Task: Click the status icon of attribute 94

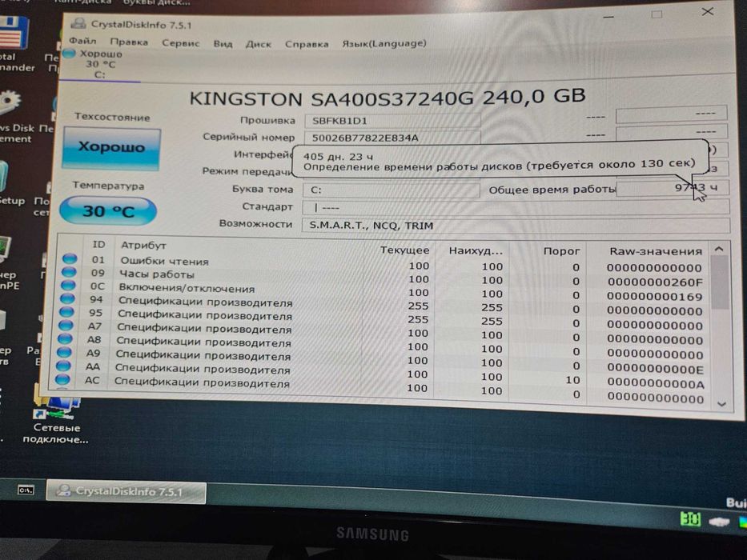Action: pyautogui.click(x=67, y=298)
